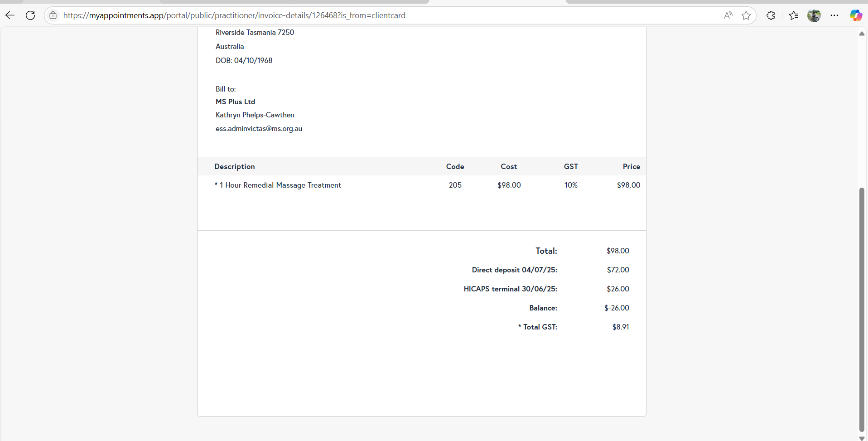Open the browser profile avatar
This screenshot has width=868, height=441.
coord(814,15)
